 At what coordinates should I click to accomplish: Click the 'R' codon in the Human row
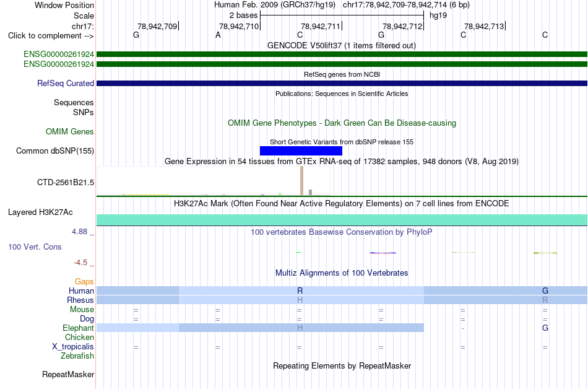point(300,291)
